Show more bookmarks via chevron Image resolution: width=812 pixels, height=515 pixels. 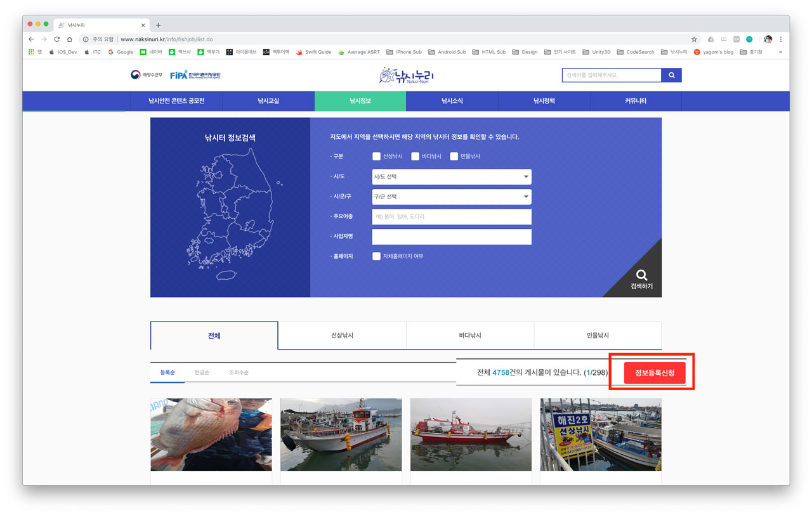[780, 52]
